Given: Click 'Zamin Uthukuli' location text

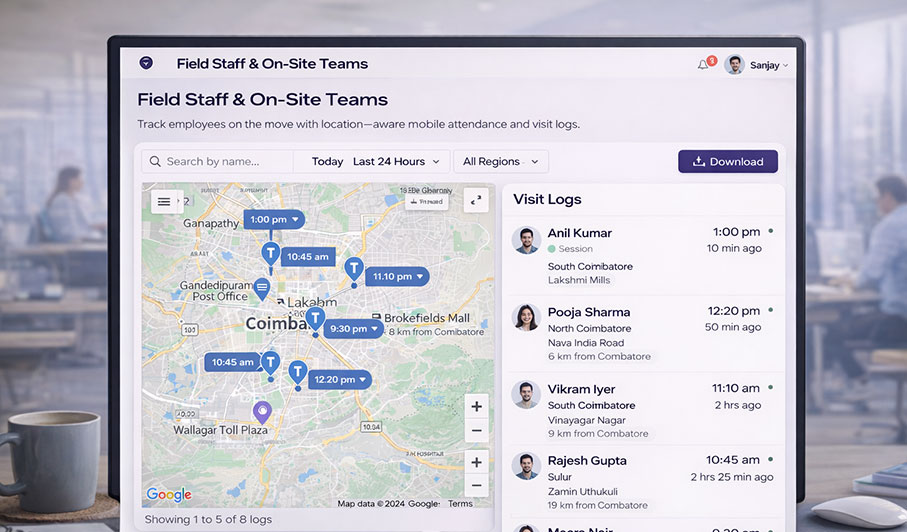Looking at the screenshot, I should (x=582, y=492).
